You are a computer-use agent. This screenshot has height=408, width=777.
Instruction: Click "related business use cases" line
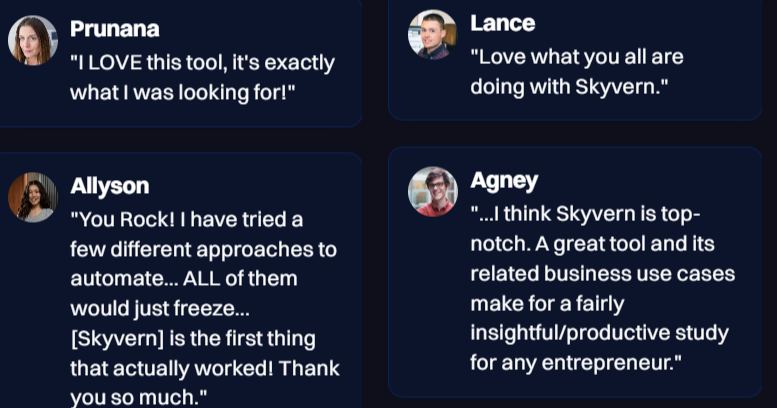point(602,273)
